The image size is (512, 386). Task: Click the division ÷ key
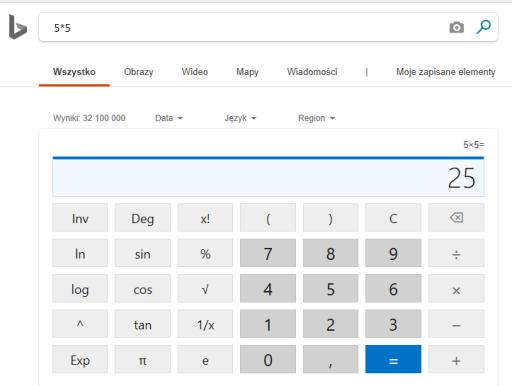coord(456,253)
